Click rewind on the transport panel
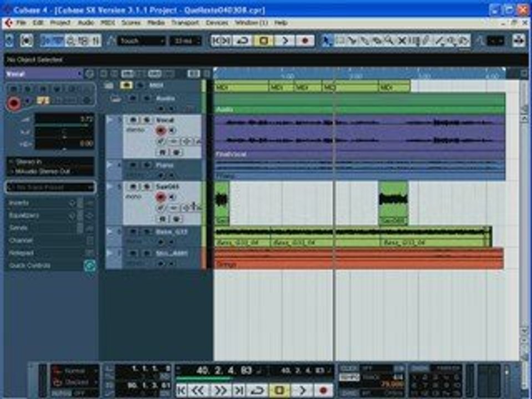This screenshot has width=532, height=399. tap(199, 391)
